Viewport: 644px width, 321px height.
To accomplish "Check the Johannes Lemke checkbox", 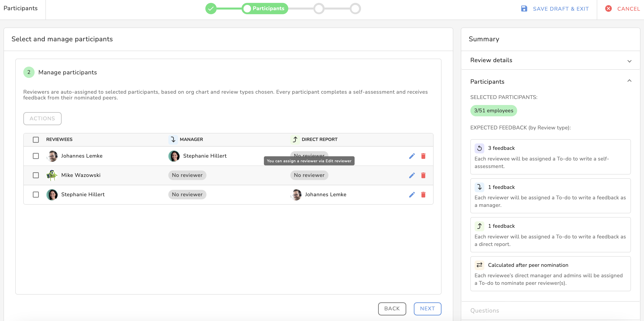I will coord(36,156).
